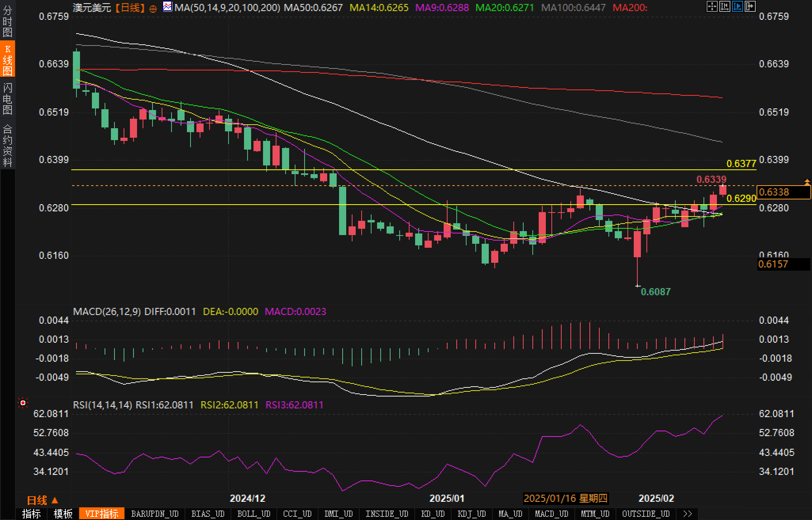The height and width of the screenshot is (520, 812).
Task: Click the rightmost panel-arrow icon in top toolbar
Action: click(750, 6)
